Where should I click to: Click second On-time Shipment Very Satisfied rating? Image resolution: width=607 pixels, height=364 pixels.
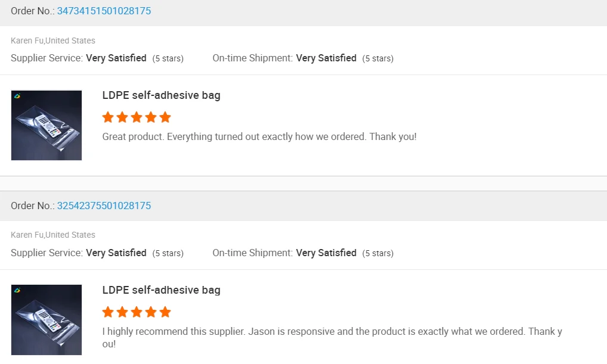(x=326, y=253)
